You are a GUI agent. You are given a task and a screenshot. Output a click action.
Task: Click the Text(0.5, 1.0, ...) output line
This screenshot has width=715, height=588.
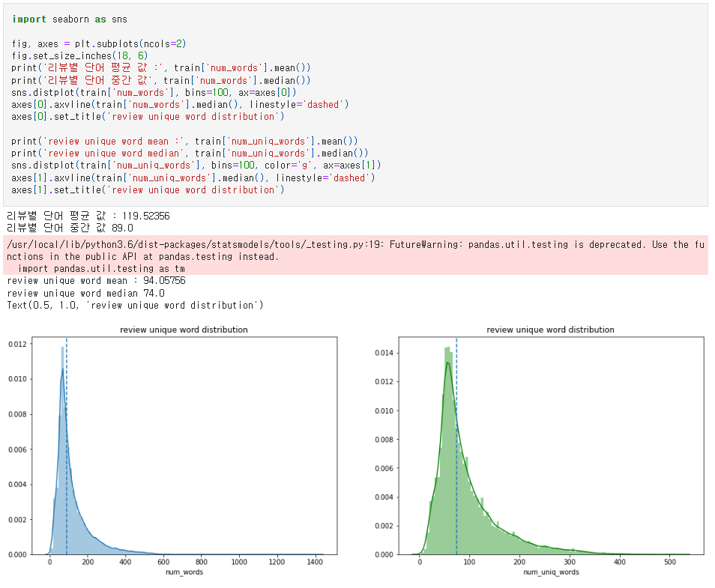tap(135, 306)
